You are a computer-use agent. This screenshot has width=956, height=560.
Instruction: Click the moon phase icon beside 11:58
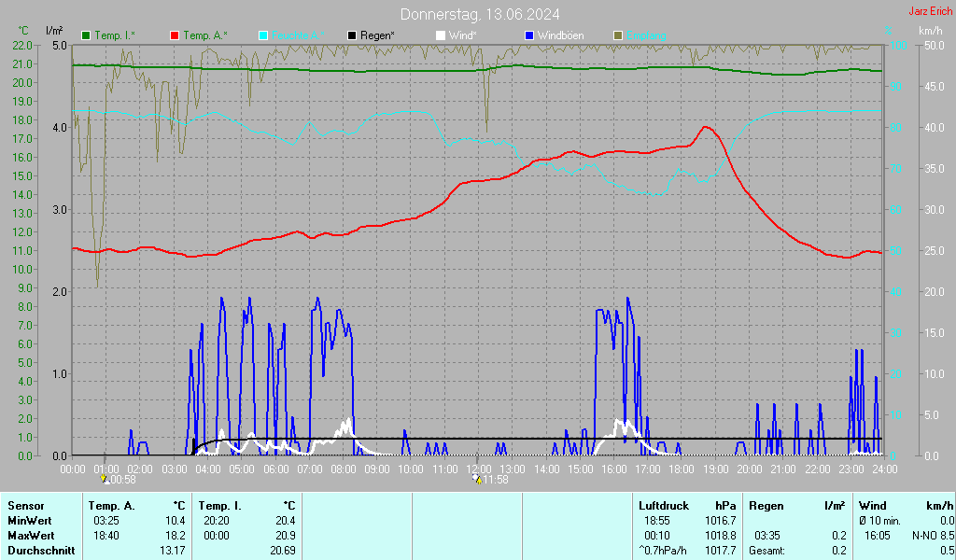click(x=477, y=480)
